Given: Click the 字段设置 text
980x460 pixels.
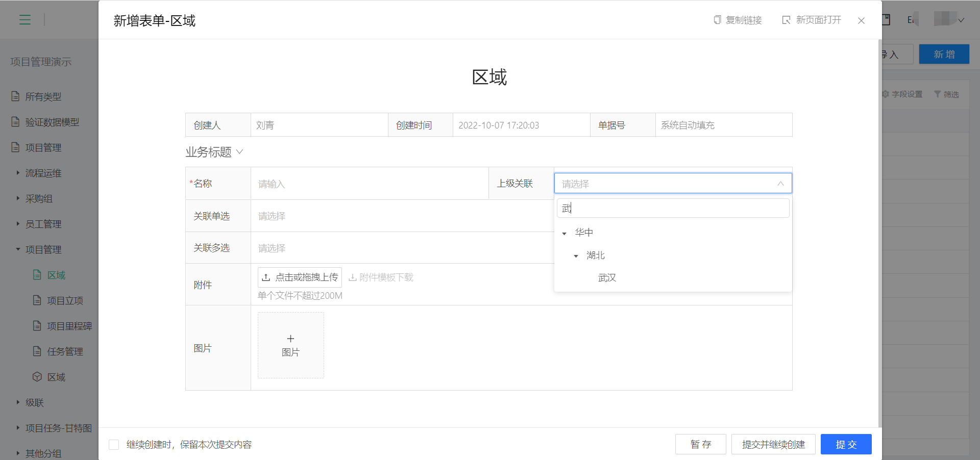Looking at the screenshot, I should (907, 94).
